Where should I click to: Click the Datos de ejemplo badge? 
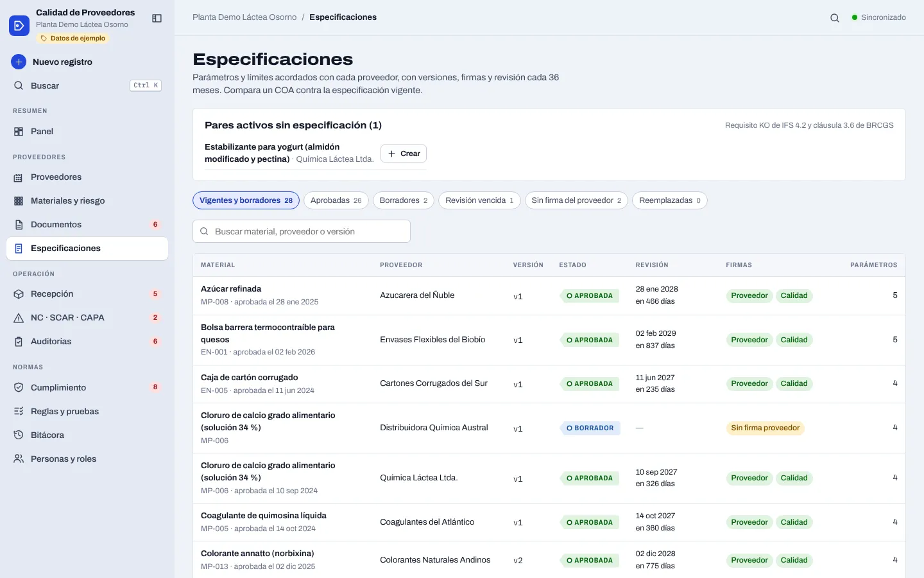tap(73, 39)
